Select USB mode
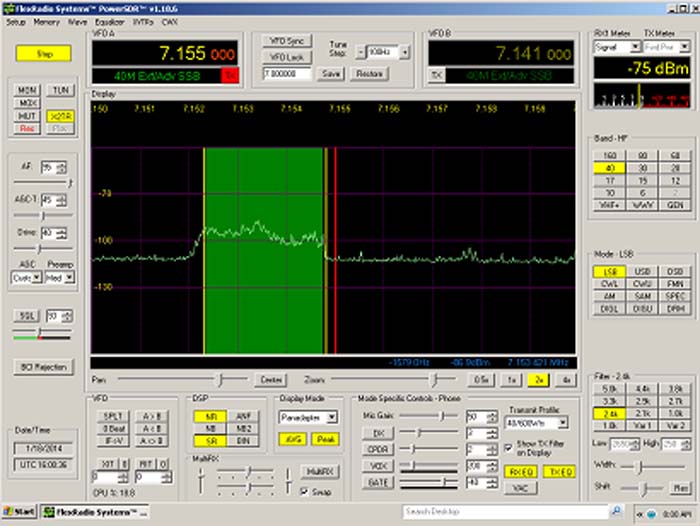 click(642, 271)
